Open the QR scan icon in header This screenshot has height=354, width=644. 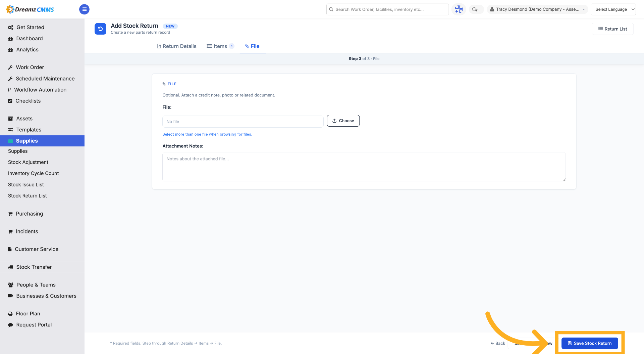(459, 9)
